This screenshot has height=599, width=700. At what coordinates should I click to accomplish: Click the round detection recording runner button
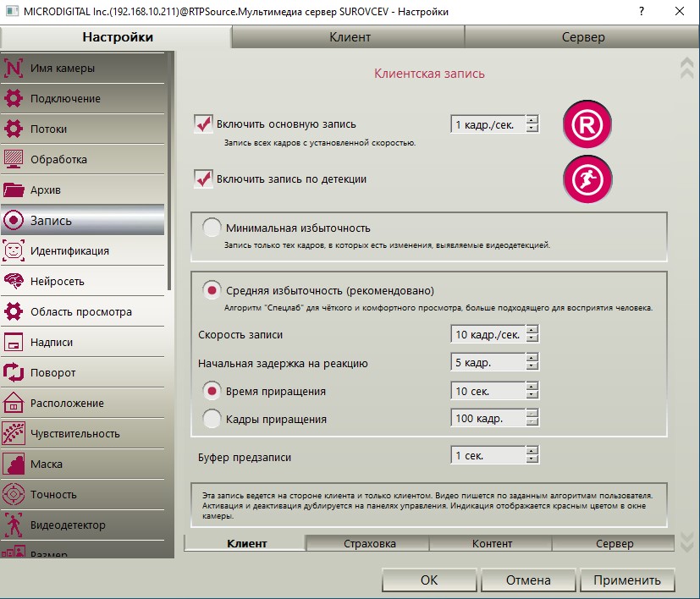click(587, 179)
